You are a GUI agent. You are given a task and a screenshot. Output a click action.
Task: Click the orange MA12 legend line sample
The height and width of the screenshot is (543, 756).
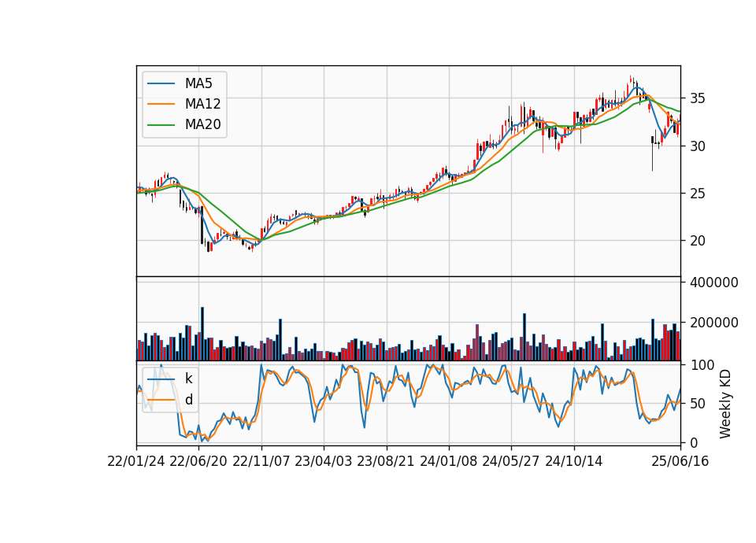[x=161, y=104]
